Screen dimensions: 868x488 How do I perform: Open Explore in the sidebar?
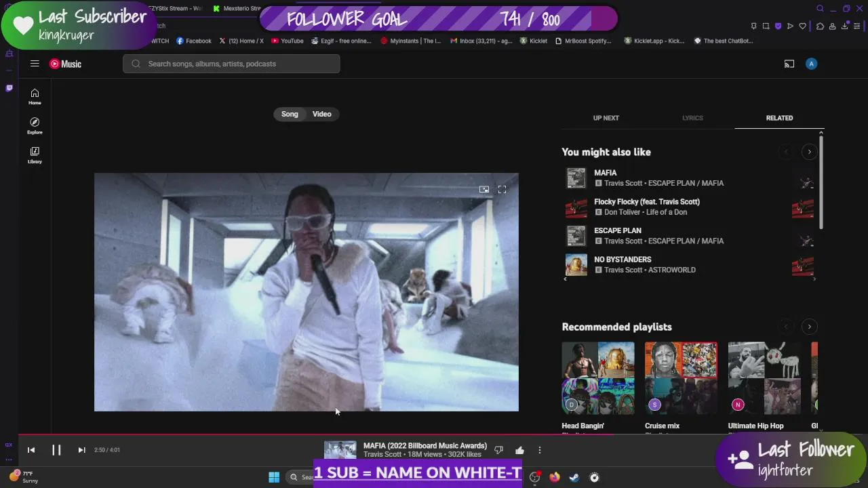click(35, 125)
